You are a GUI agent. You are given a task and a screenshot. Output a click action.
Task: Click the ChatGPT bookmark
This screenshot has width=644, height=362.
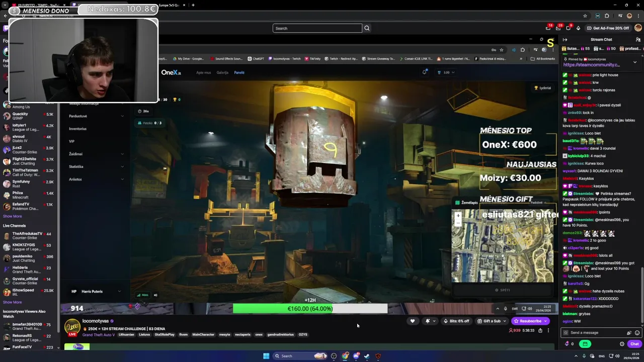pos(256,59)
